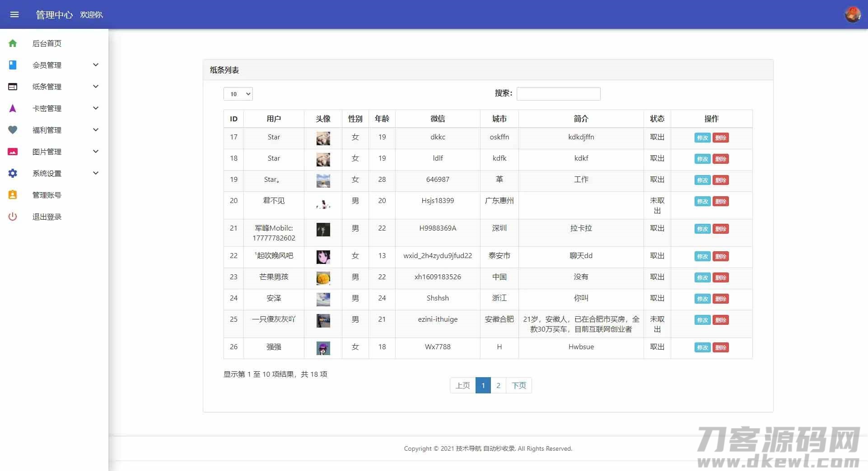Click the 卡密管理 card key icon
Screen dimensions: 868x471
tap(12, 108)
